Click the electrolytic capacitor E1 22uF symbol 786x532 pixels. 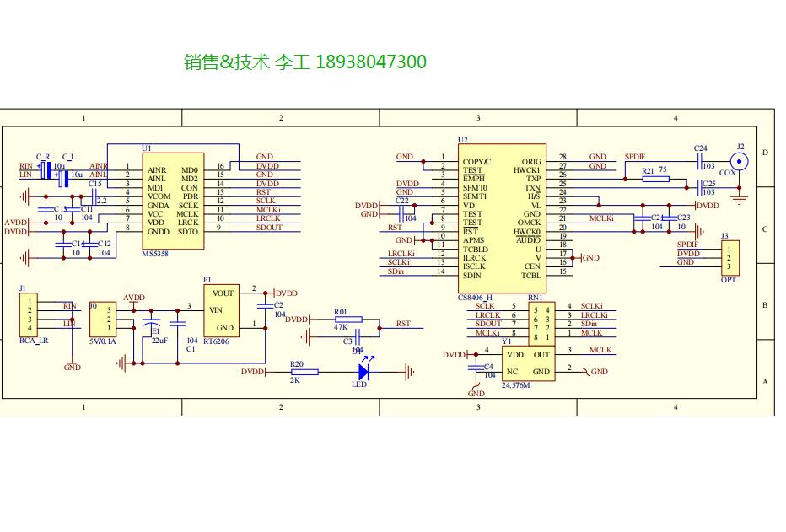point(151,323)
